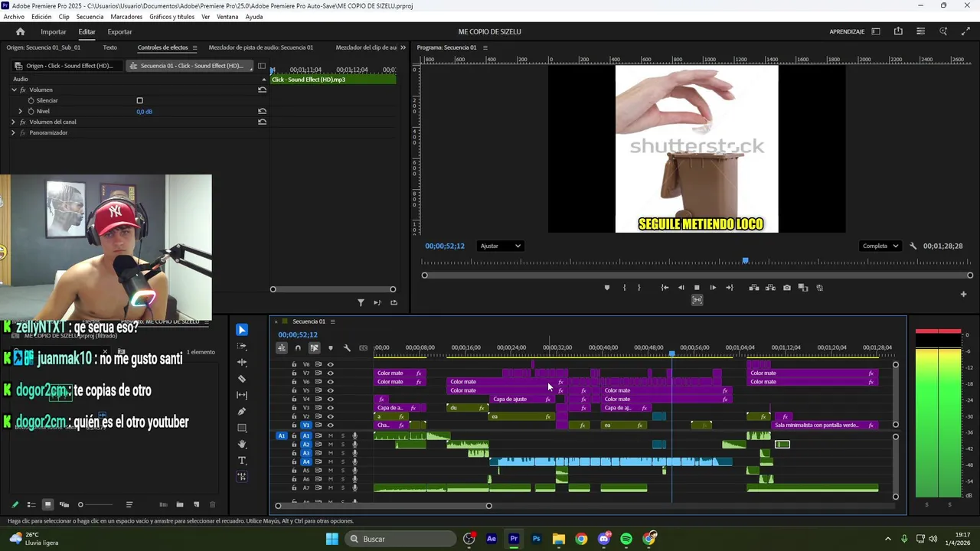980x551 pixels.
Task: Go to Out point in Program monitor
Action: click(x=729, y=288)
